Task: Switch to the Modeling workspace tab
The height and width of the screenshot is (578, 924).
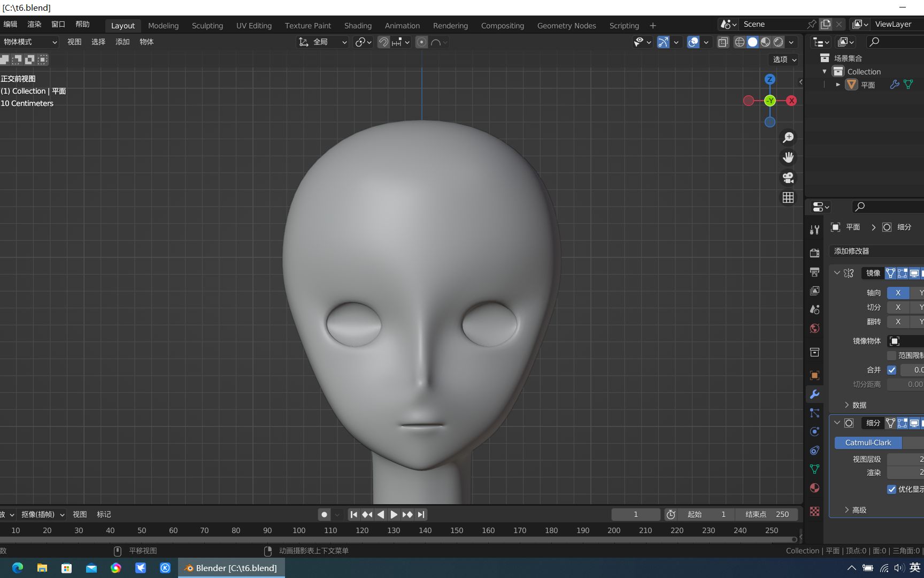Action: [163, 26]
